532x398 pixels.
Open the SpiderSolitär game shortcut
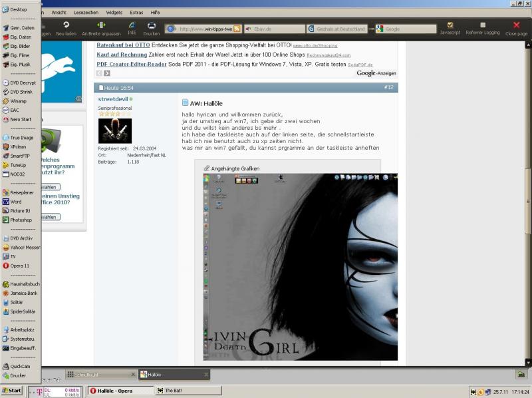(x=22, y=311)
